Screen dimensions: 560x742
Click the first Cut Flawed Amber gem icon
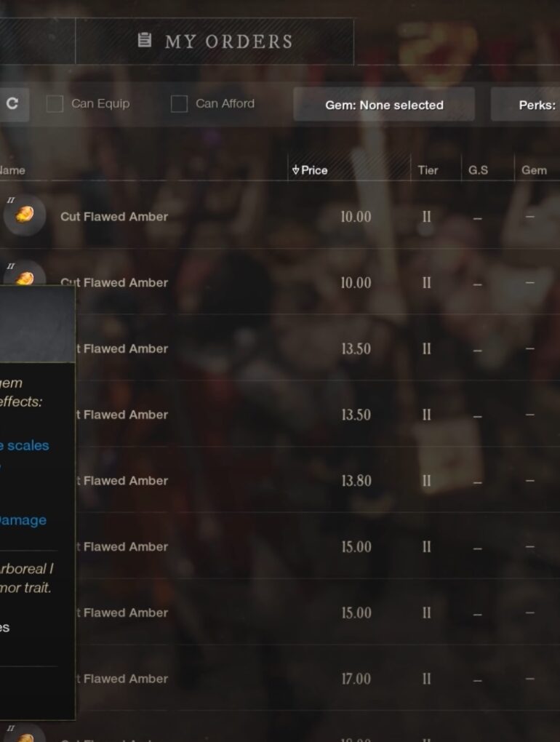pos(24,215)
